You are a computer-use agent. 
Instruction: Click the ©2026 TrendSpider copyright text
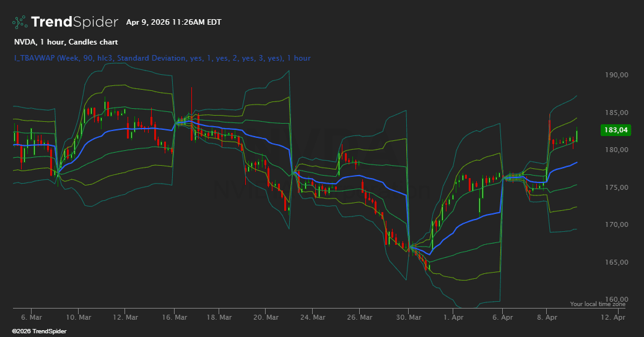[39, 331]
